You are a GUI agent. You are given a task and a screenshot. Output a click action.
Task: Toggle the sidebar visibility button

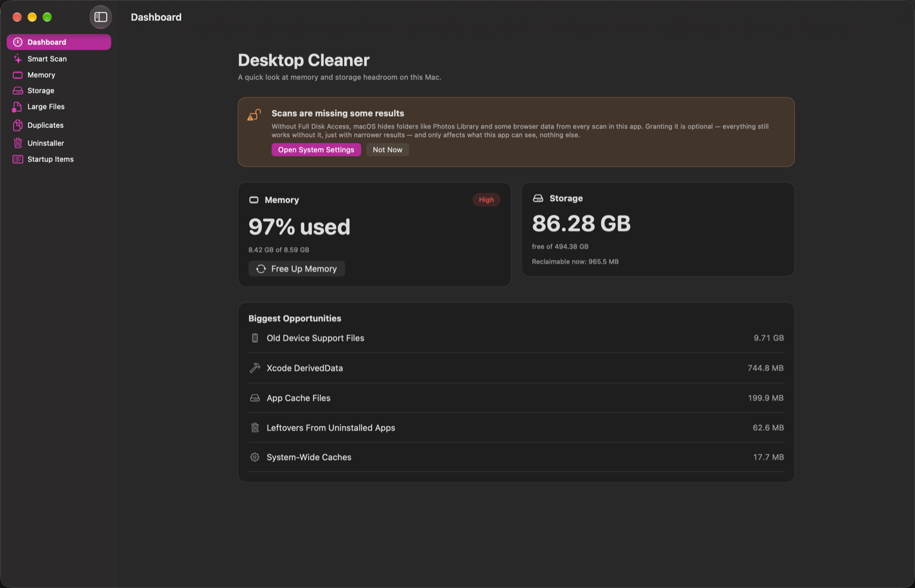(101, 17)
